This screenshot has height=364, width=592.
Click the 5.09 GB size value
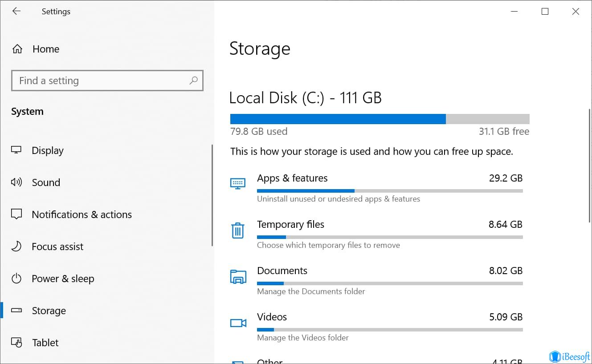coord(506,317)
